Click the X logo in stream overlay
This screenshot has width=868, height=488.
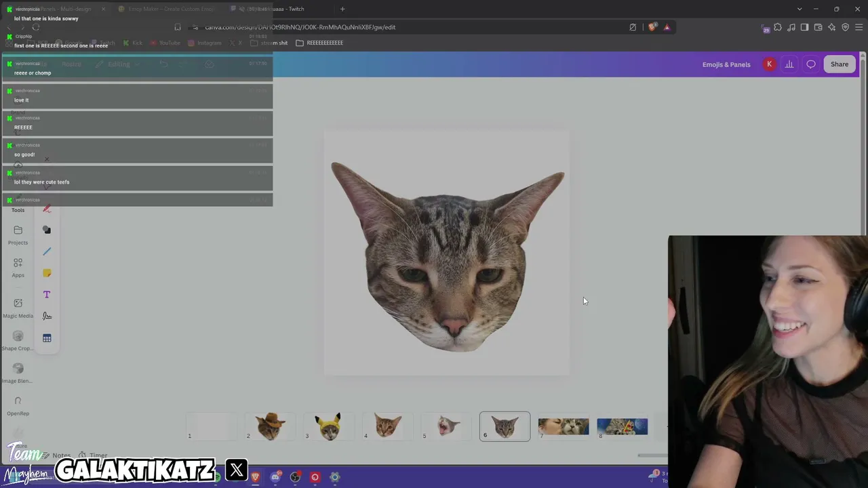[237, 470]
